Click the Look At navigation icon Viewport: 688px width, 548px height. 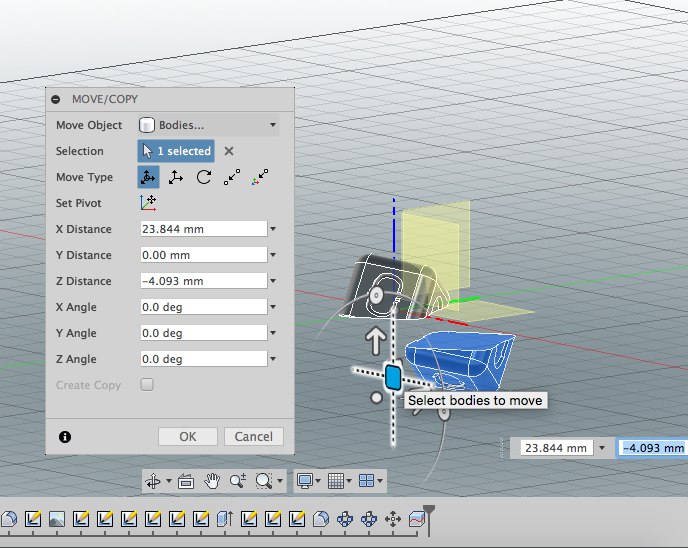click(186, 481)
